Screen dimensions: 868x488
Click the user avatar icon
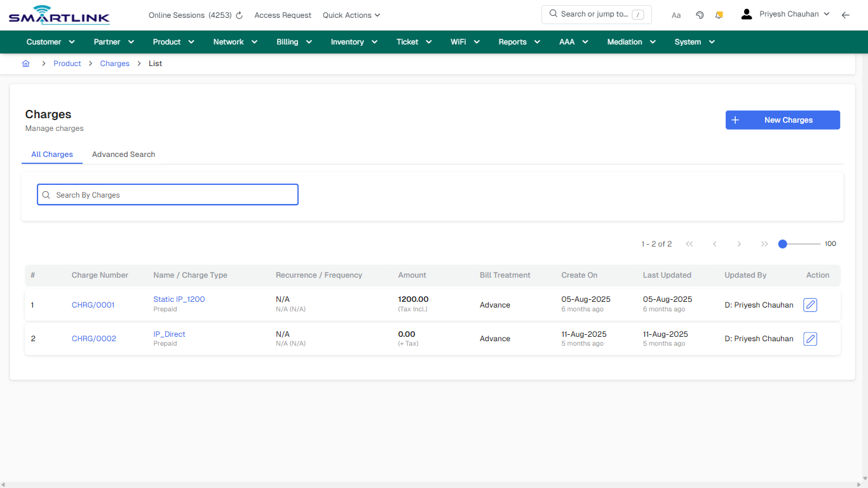click(x=746, y=13)
